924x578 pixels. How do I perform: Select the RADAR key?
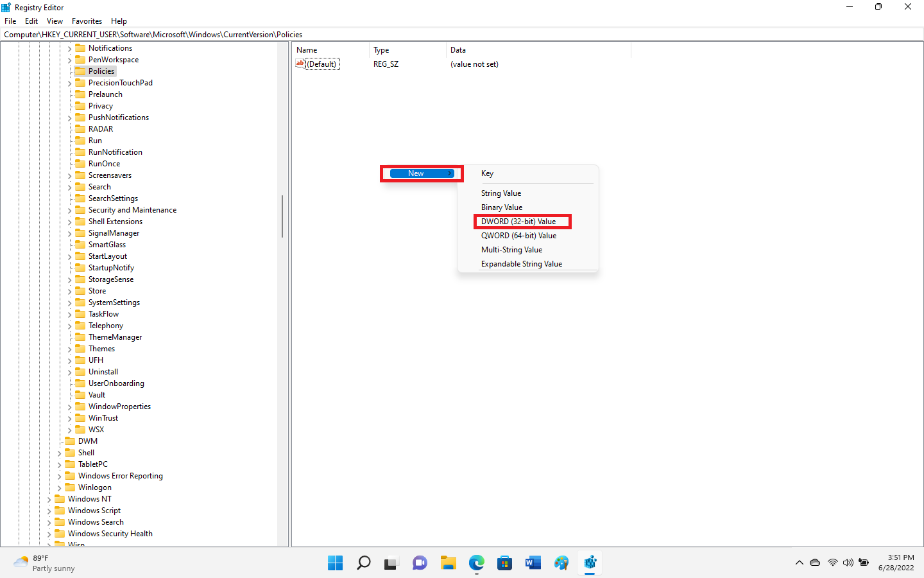(x=101, y=129)
